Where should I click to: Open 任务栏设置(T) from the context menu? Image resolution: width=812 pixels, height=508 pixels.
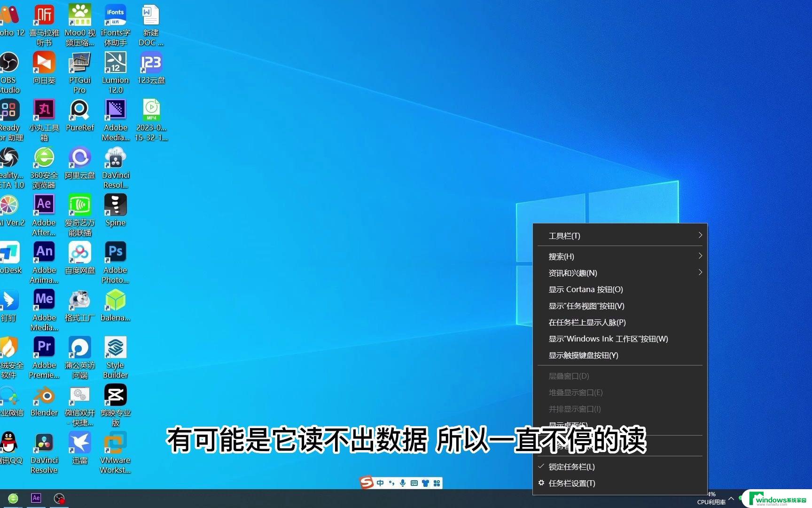tap(620, 483)
